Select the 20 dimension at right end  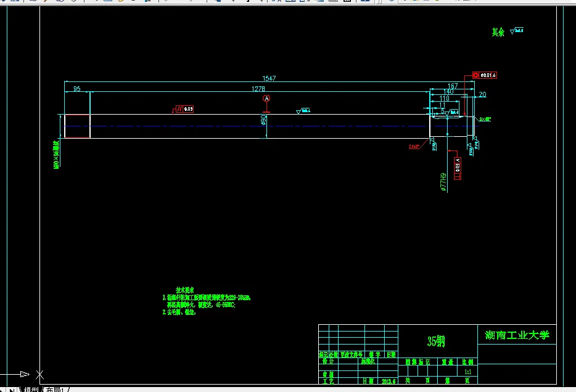tap(482, 94)
